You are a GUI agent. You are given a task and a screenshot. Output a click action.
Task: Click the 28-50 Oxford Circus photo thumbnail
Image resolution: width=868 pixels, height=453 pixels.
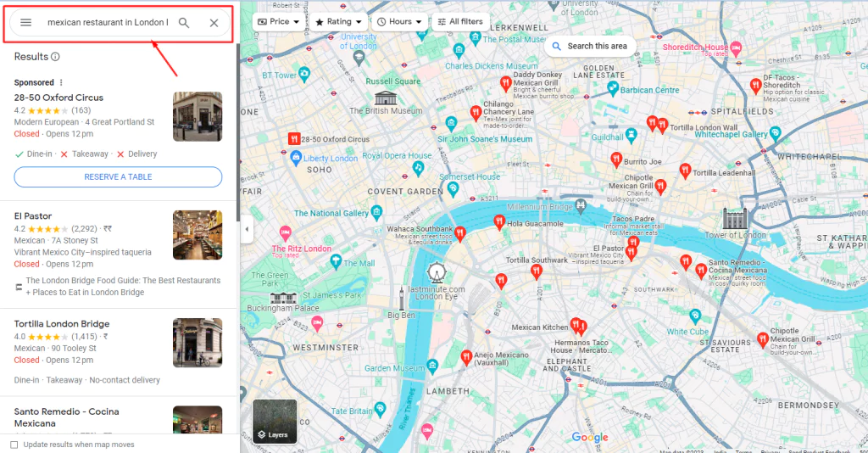pos(198,116)
